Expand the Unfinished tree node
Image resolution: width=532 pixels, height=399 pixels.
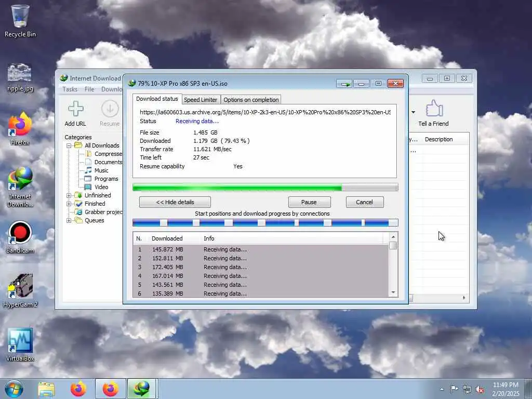[69, 195]
